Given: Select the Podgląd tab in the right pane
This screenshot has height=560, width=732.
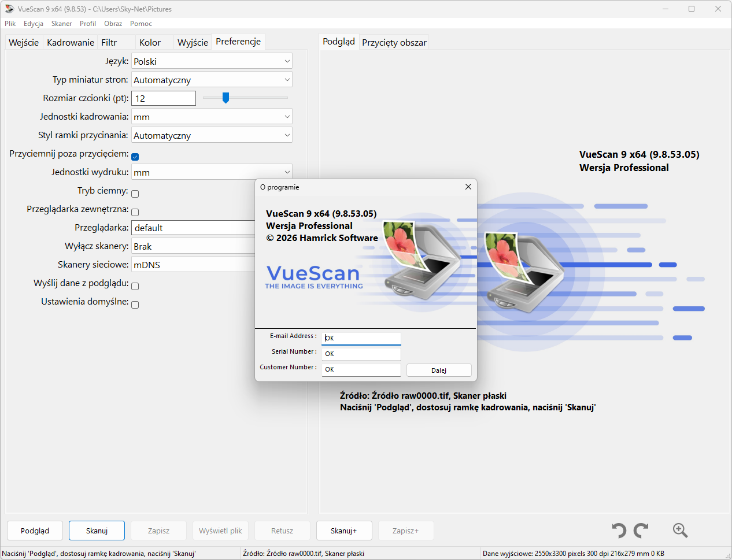Looking at the screenshot, I should coord(339,42).
